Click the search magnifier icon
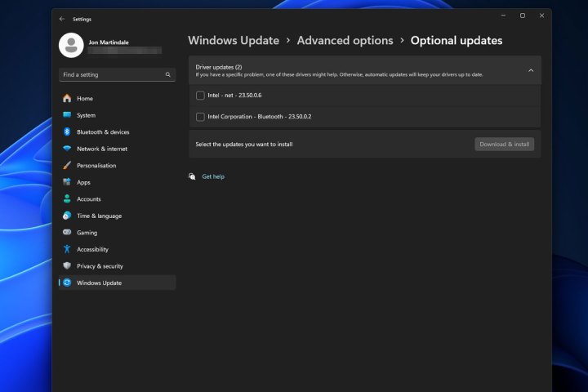Viewport: 588px width, 392px height. [x=168, y=74]
